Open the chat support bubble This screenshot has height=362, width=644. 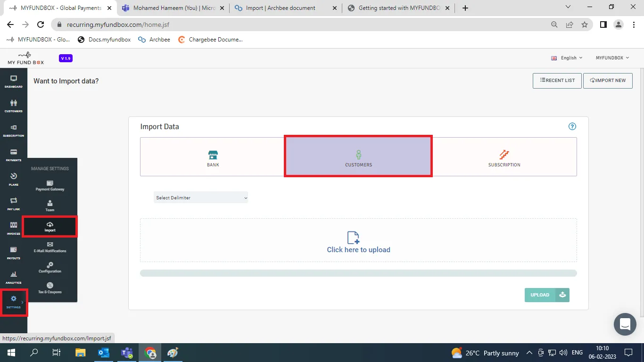click(625, 324)
